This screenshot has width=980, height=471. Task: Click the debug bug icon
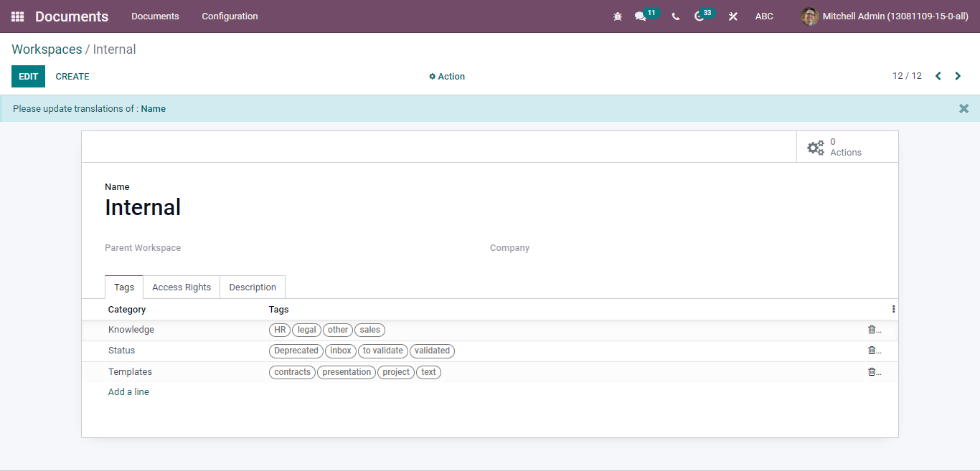tap(618, 16)
